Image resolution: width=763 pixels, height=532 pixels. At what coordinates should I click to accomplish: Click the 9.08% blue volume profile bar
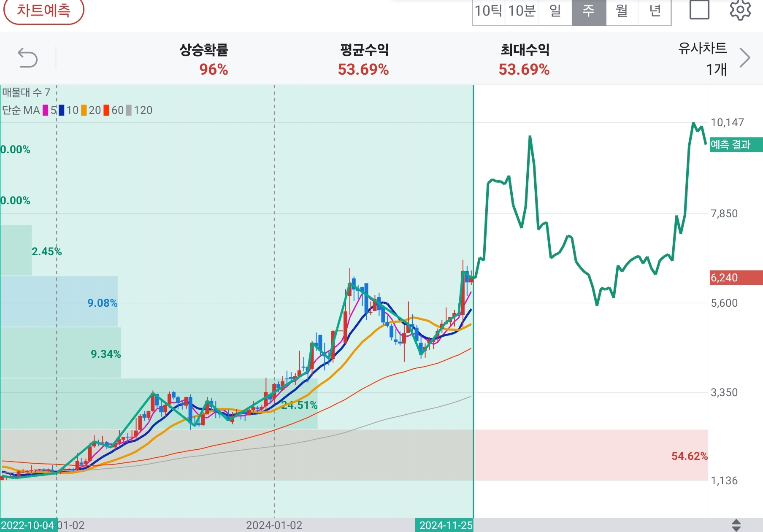pyautogui.click(x=59, y=301)
